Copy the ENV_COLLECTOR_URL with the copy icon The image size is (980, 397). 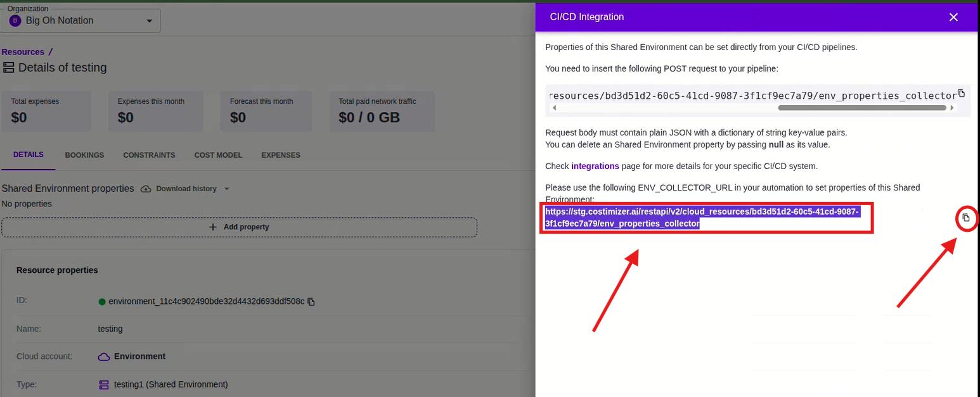[966, 218]
